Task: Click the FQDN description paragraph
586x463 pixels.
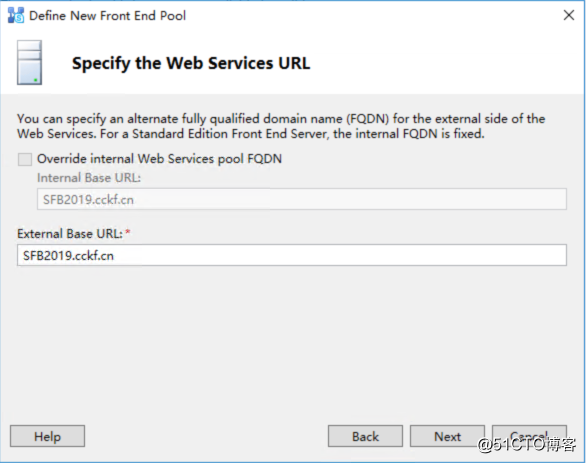Action: (281, 126)
